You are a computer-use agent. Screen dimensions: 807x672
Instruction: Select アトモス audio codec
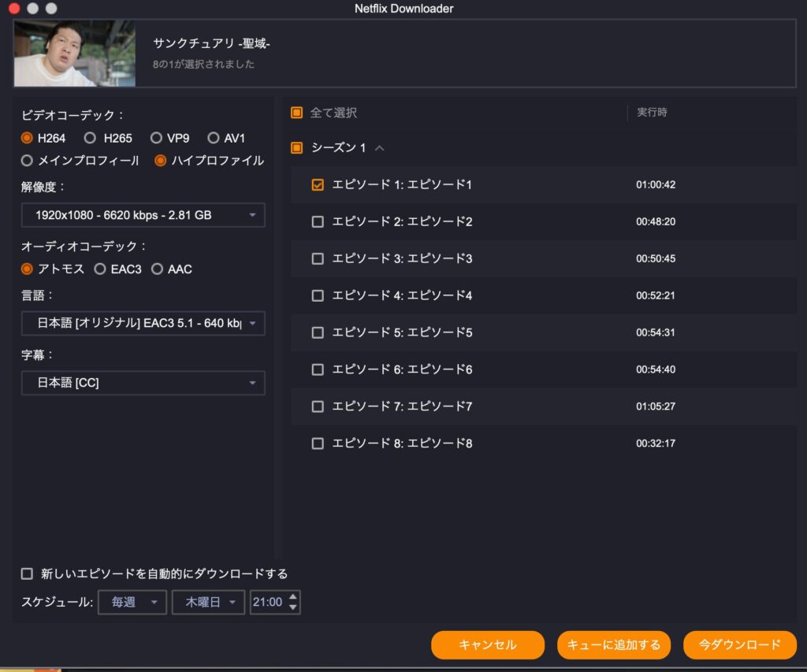point(27,269)
